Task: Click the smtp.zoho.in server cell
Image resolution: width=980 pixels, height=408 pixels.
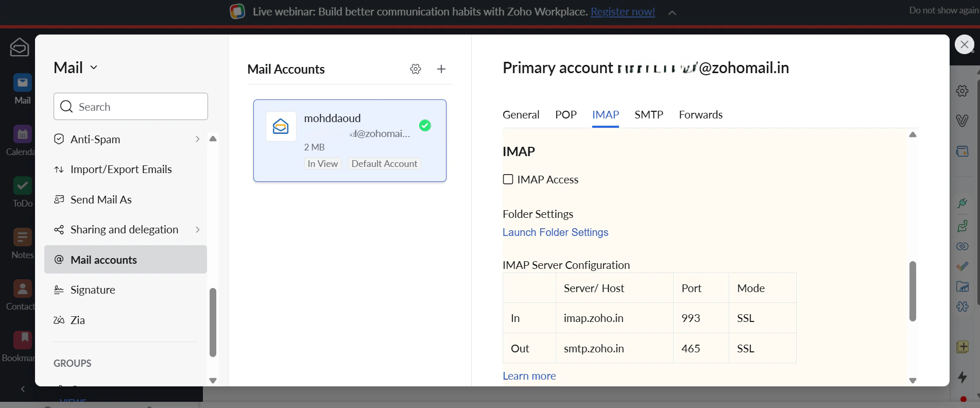Action: click(614, 348)
